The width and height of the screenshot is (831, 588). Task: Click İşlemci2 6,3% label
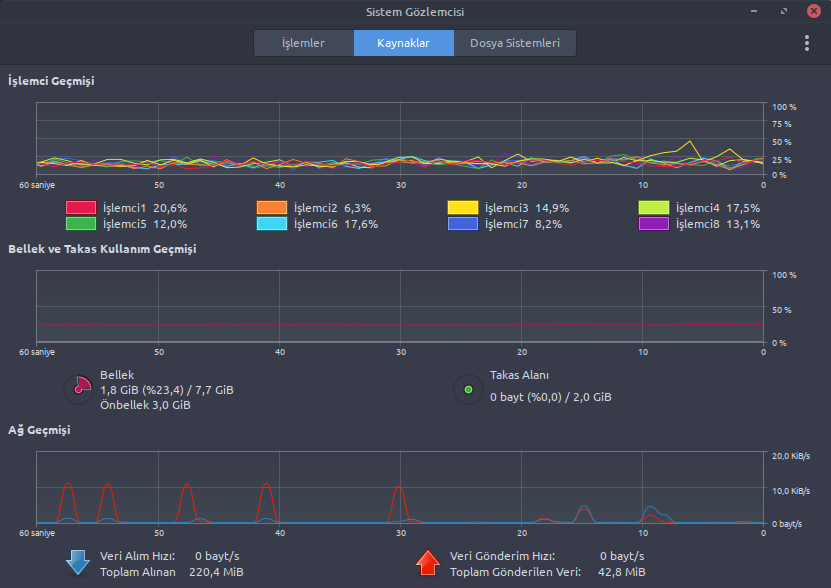332,208
